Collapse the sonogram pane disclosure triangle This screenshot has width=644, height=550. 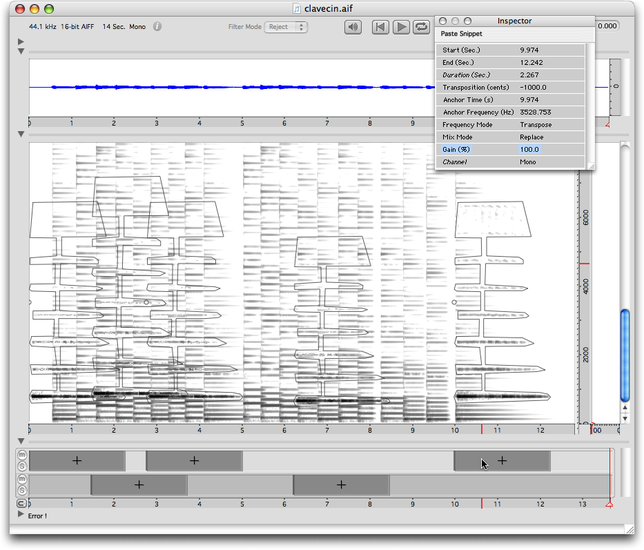click(22, 134)
